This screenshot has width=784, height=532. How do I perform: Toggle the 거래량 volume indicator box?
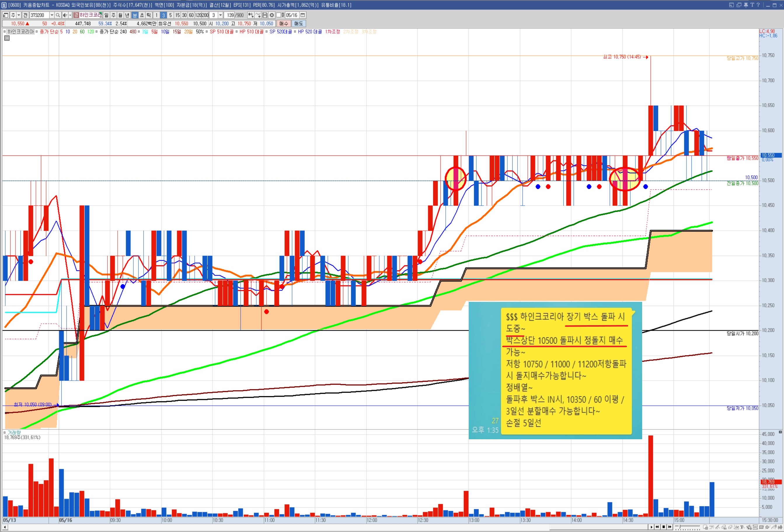click(4, 432)
